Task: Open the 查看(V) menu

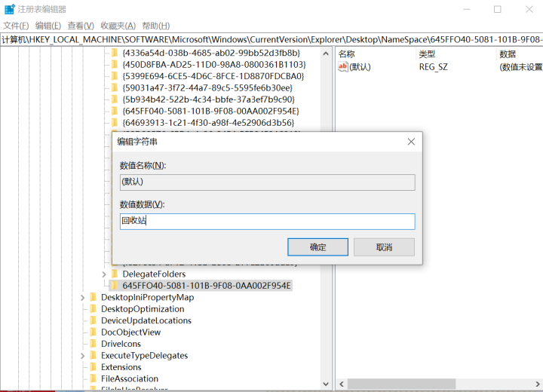Action: [81, 26]
